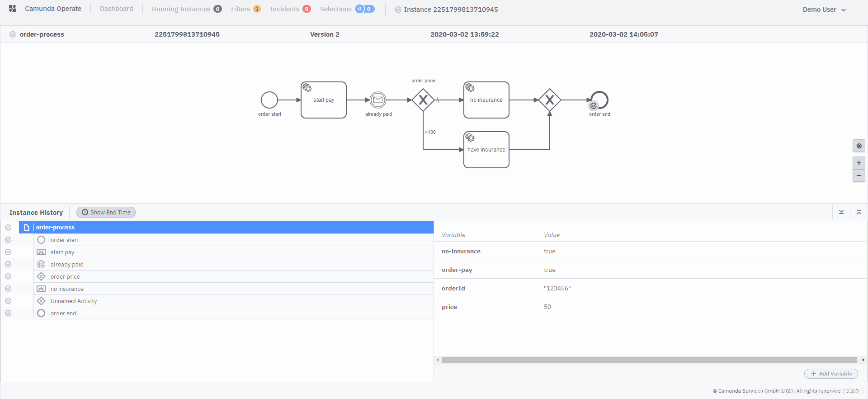Image resolution: width=868 pixels, height=399 pixels.
Task: Click completed state icon beside order-process header
Action: [13, 34]
